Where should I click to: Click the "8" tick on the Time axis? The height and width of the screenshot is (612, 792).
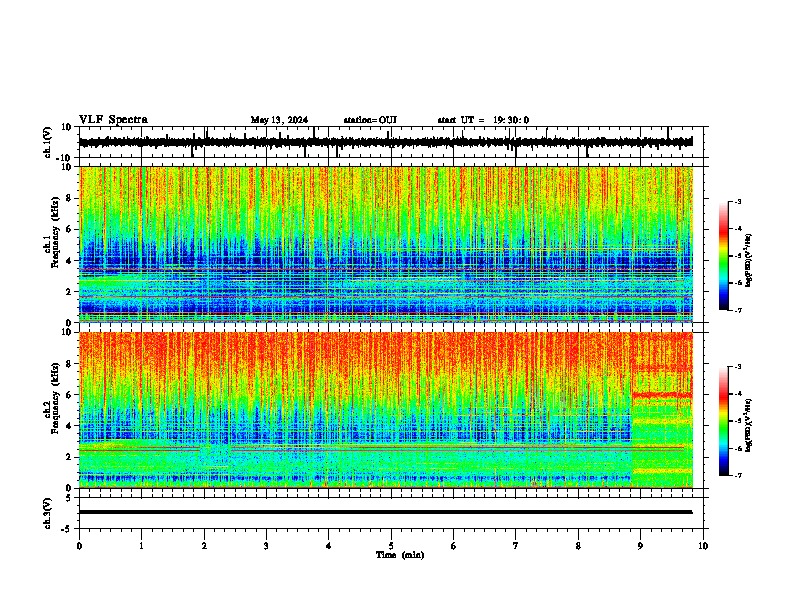click(578, 546)
